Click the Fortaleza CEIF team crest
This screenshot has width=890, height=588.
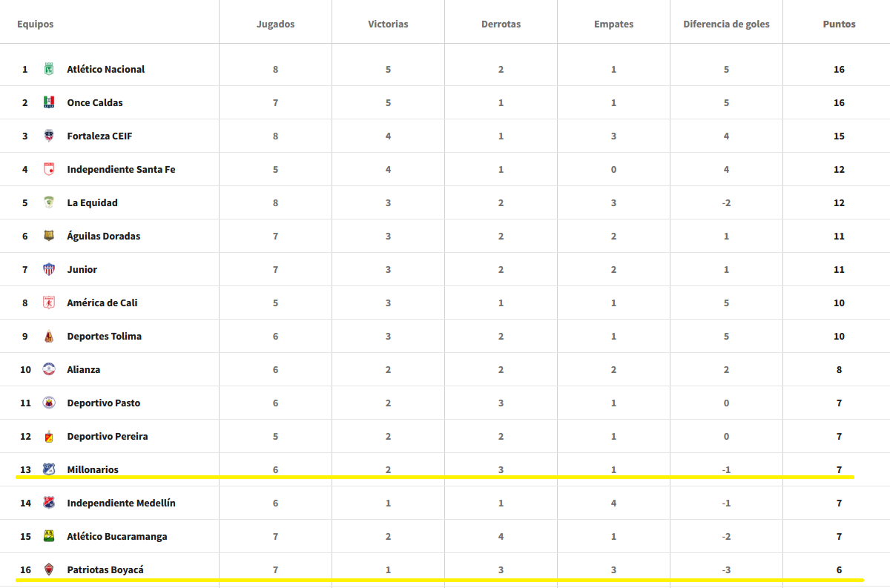(x=49, y=136)
